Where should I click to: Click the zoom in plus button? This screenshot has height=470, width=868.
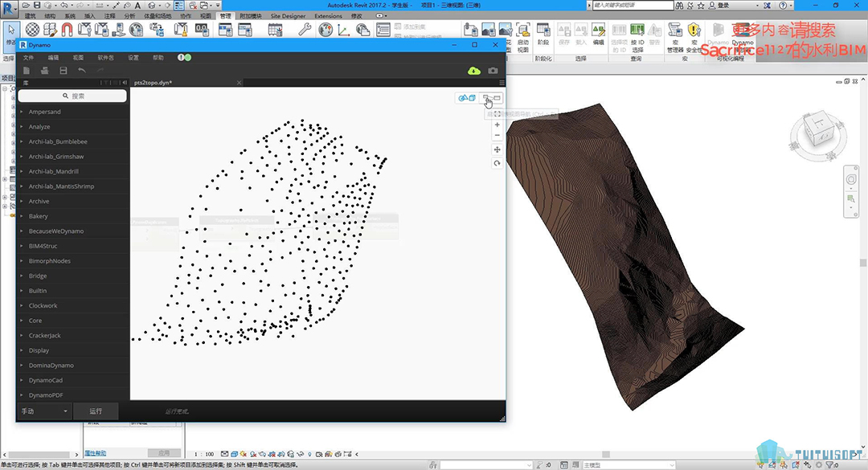497,125
